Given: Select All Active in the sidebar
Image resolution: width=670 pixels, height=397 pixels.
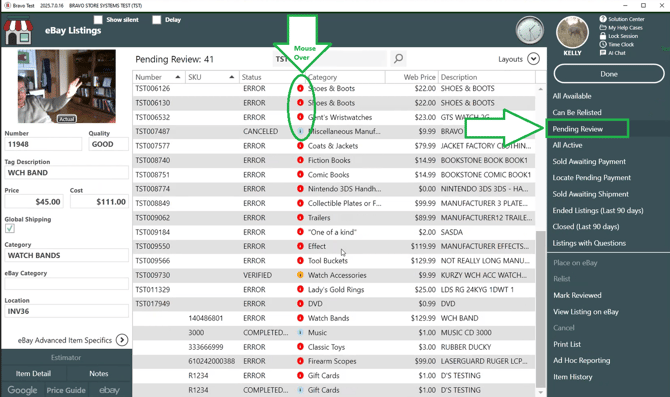Looking at the screenshot, I should pos(567,145).
